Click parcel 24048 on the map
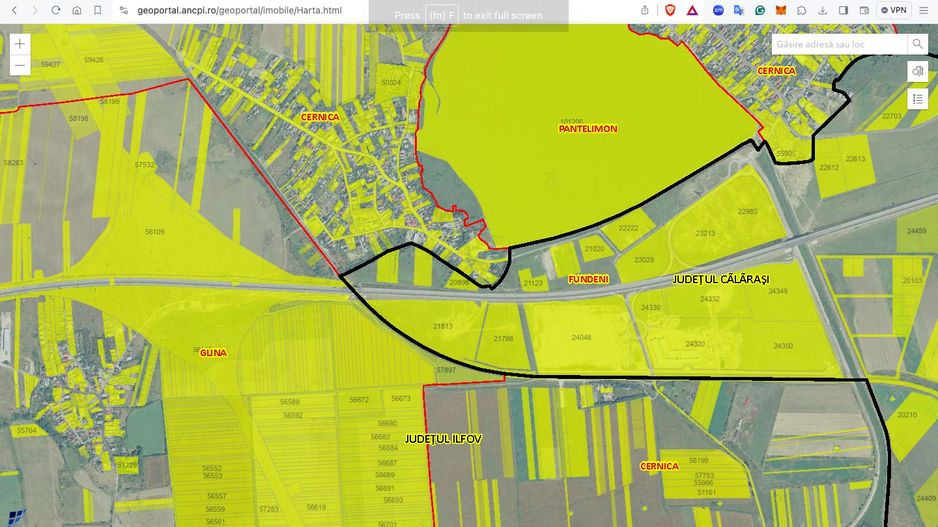 point(581,338)
